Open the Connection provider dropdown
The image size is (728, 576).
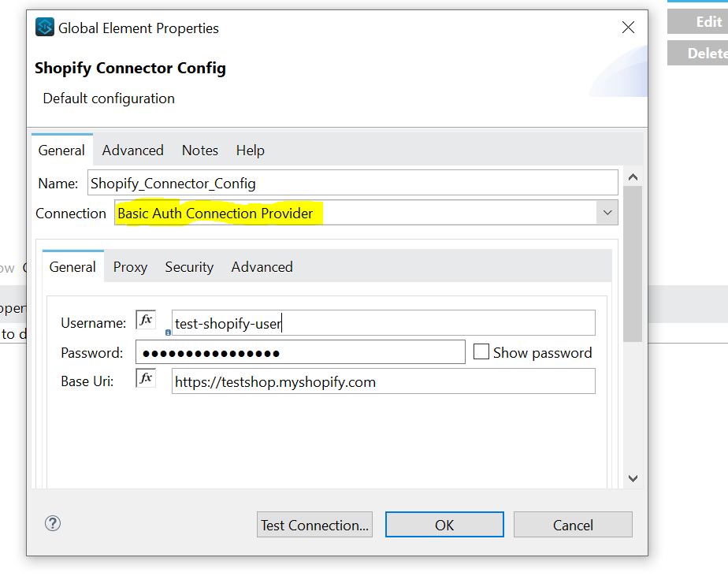pos(607,213)
